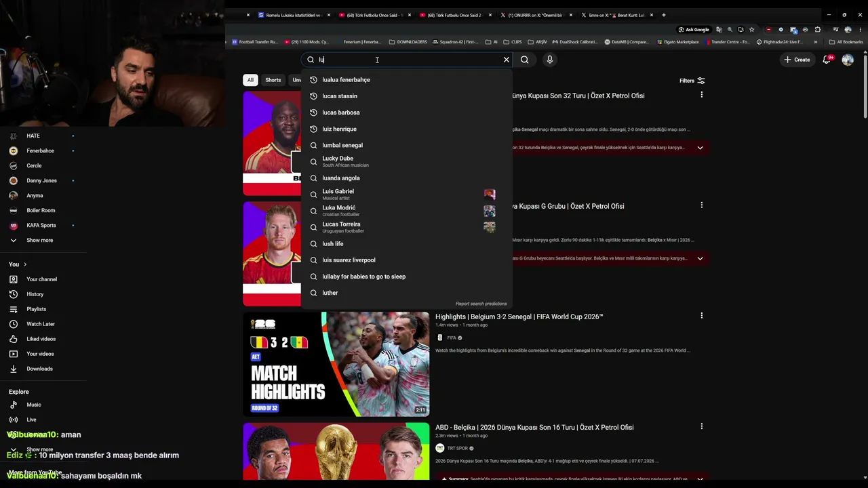The image size is (868, 488).
Task: Open watch History
Action: [x=35, y=294]
